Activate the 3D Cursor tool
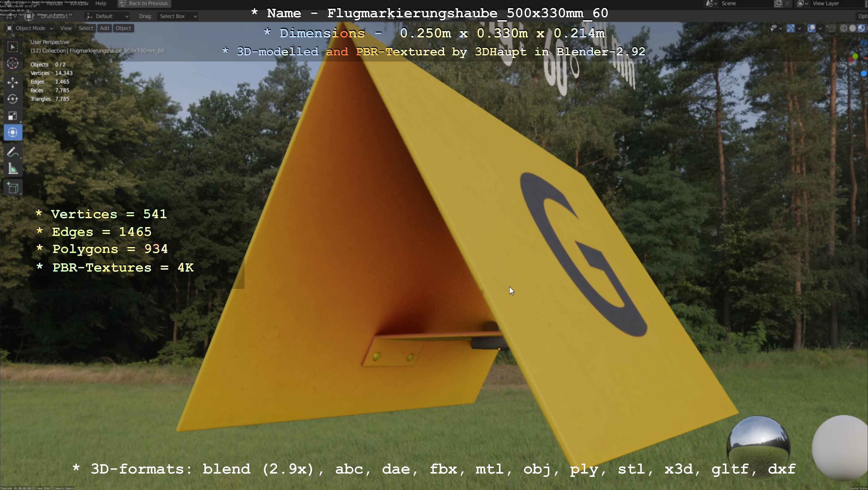The height and width of the screenshot is (490, 868). 13,63
